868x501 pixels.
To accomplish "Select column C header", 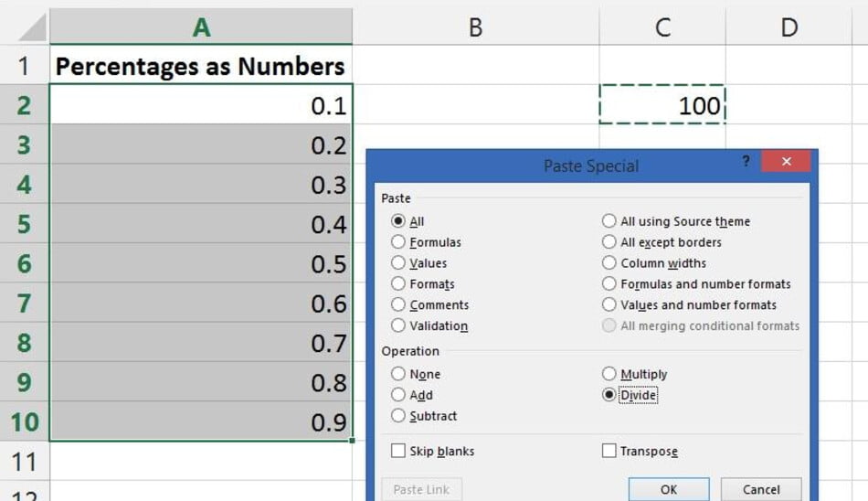I will (662, 27).
